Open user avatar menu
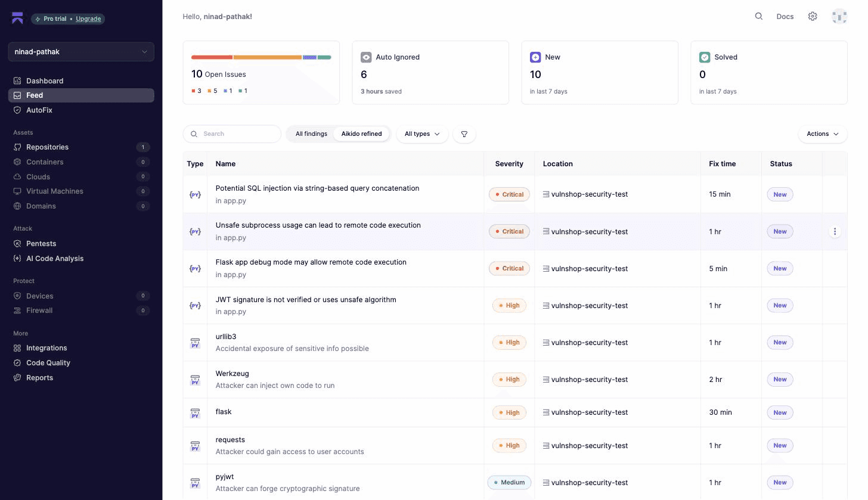 click(839, 16)
